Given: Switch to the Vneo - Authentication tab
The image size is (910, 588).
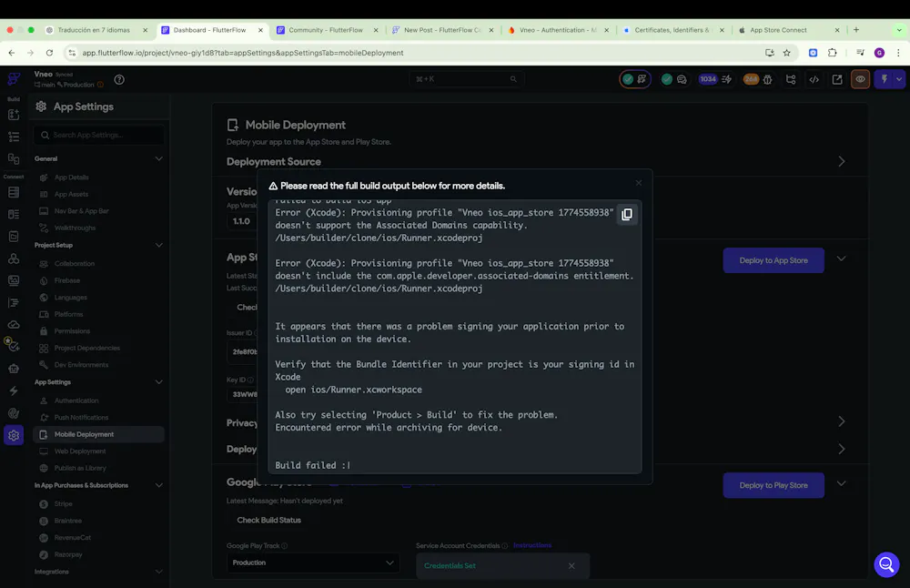Looking at the screenshot, I should tap(559, 30).
